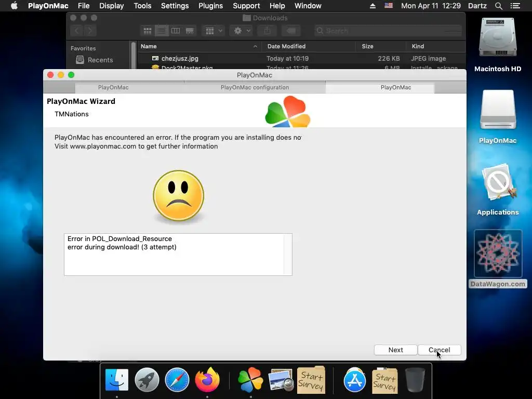Click the Name column sort arrow
This screenshot has width=532, height=399.
(x=255, y=46)
